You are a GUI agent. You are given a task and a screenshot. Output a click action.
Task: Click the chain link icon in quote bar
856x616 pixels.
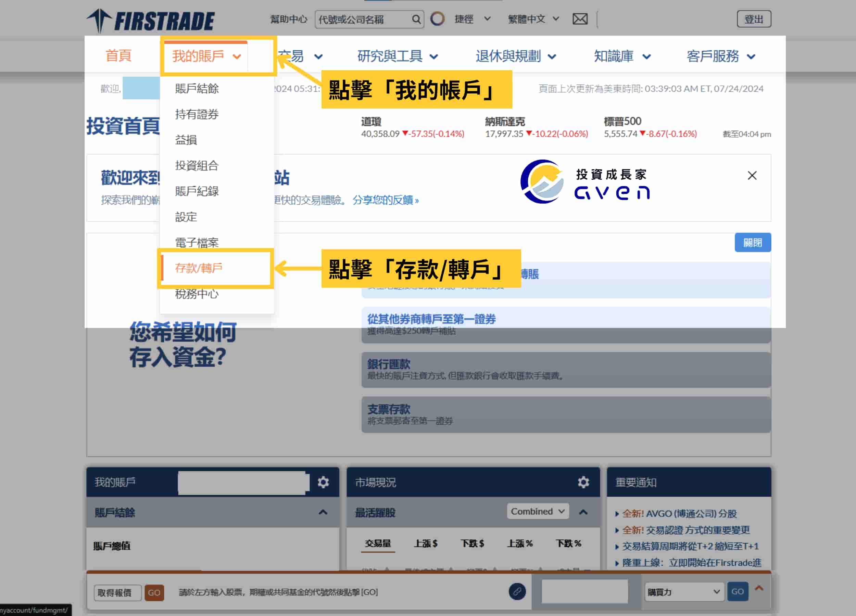click(517, 592)
